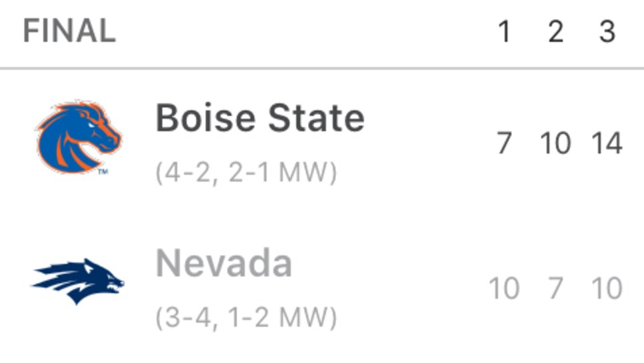This screenshot has width=644, height=363.
Task: Click Nevada's record (3-4, 1-2 MW)
Action: point(246,318)
